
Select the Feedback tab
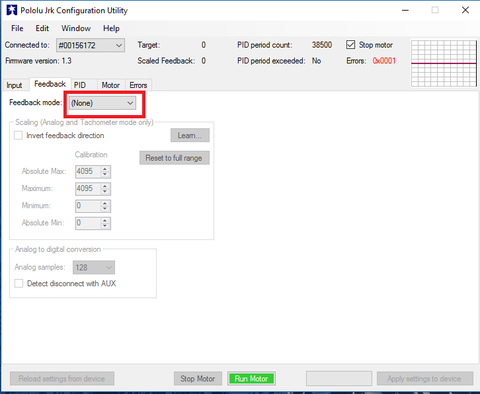(x=50, y=84)
